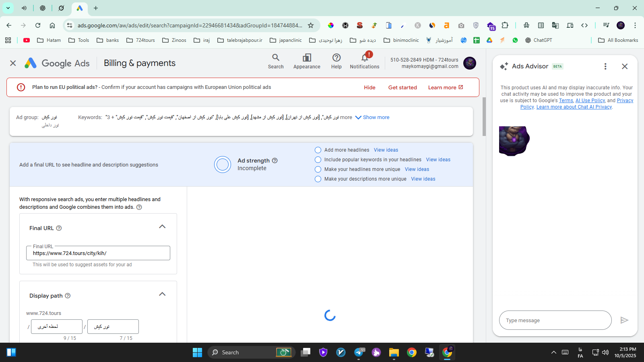Open the Notifications bell icon

pyautogui.click(x=364, y=58)
